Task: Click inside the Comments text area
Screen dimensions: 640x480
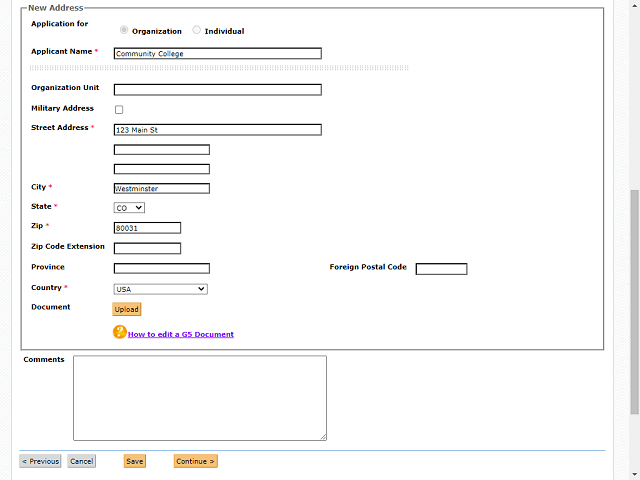Action: 200,398
